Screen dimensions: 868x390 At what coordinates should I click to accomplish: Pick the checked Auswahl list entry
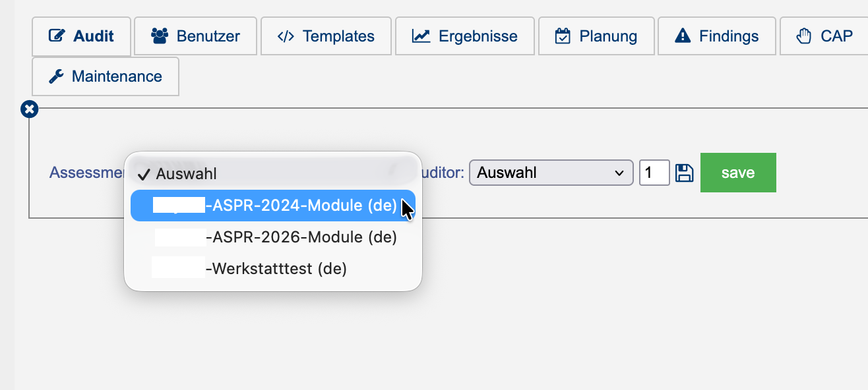pos(273,174)
